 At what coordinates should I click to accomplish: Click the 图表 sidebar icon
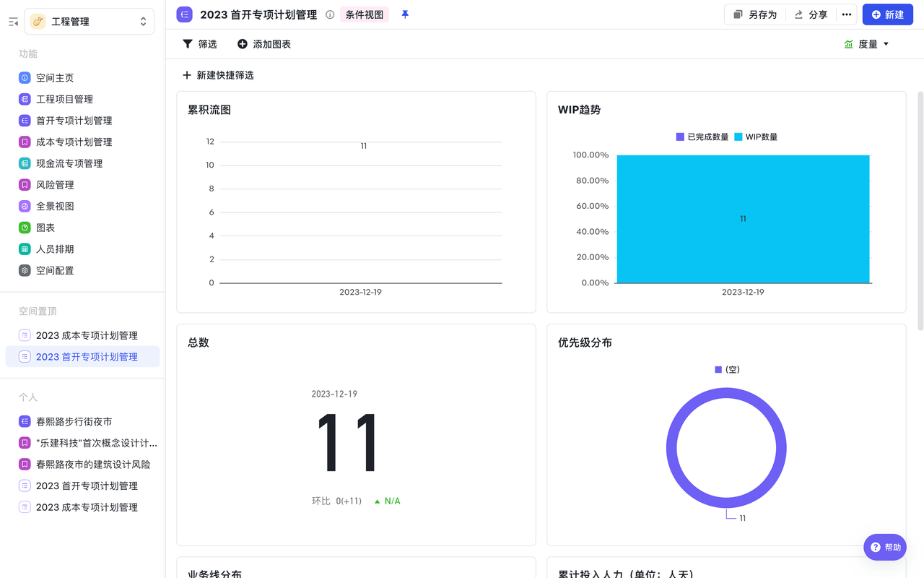[25, 228]
